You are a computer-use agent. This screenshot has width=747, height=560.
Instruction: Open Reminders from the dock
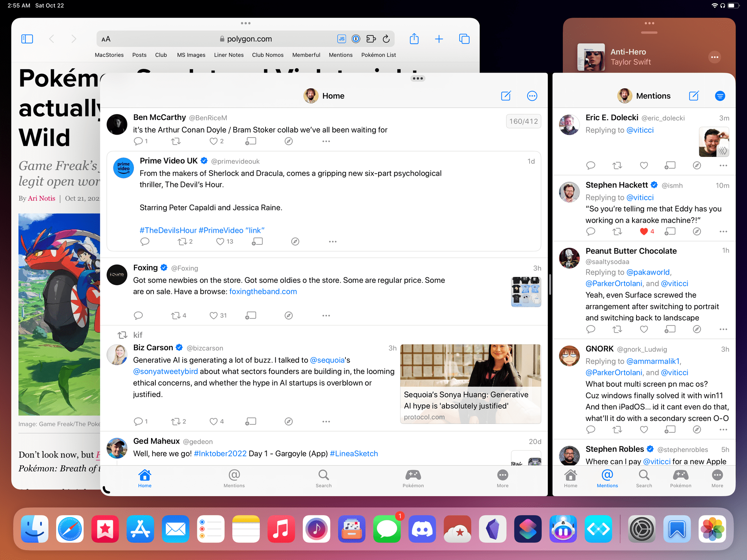pyautogui.click(x=211, y=529)
